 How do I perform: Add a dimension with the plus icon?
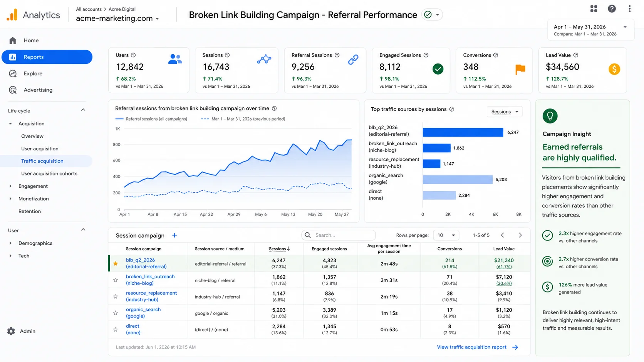click(x=174, y=235)
